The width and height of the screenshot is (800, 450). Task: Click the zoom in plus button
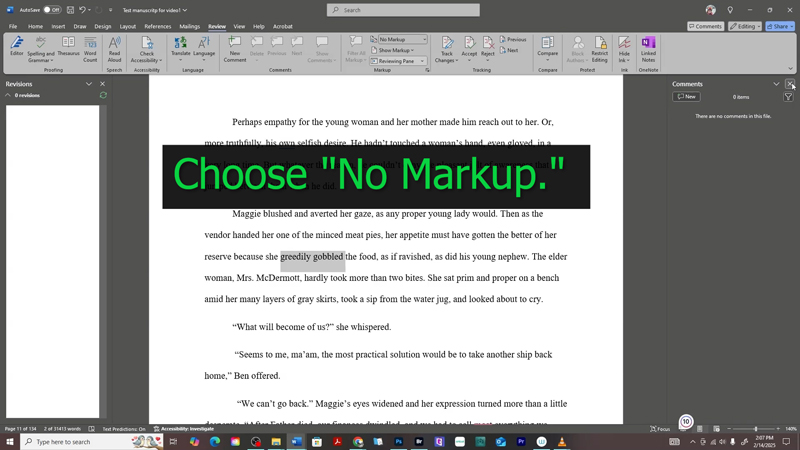click(x=778, y=429)
